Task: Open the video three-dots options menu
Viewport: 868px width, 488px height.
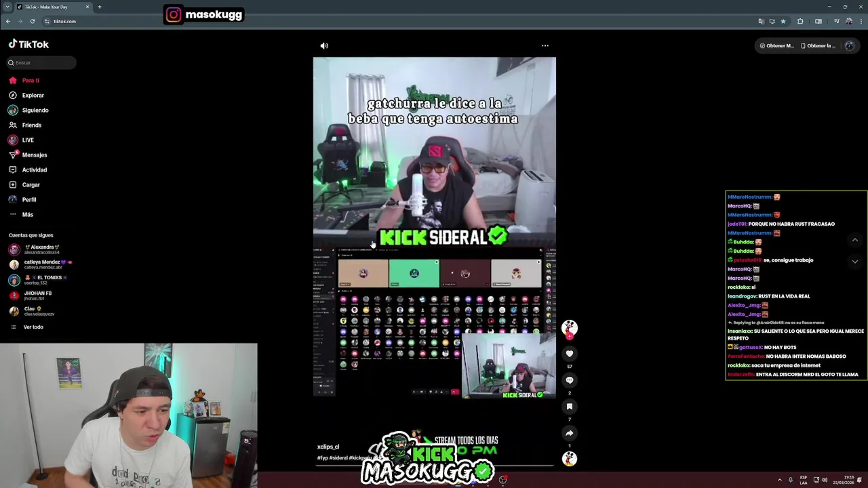Action: 545,46
